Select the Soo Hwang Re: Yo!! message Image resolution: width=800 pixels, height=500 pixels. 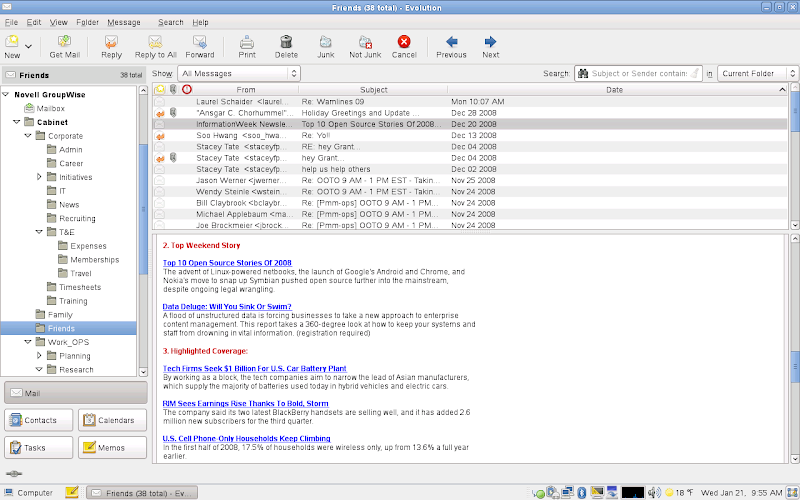470,135
